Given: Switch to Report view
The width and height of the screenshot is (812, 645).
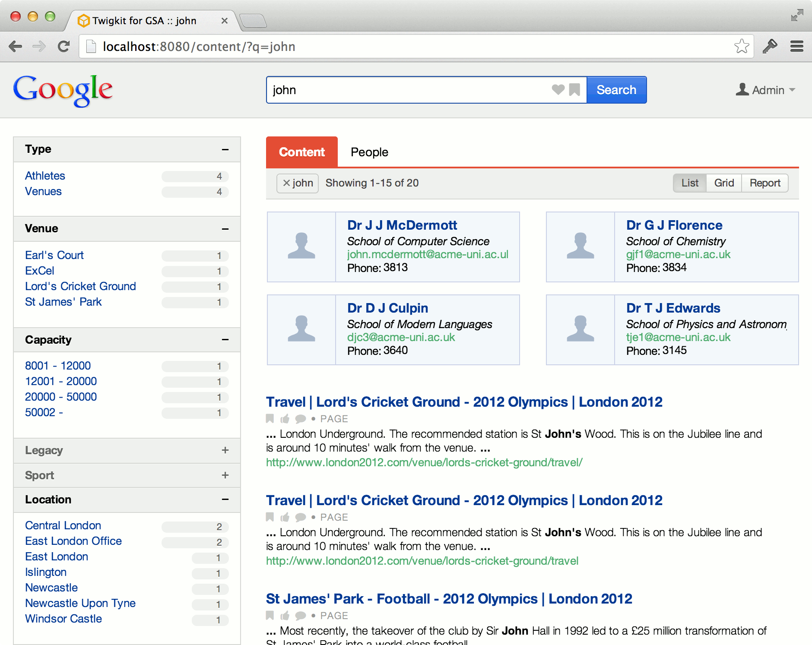Looking at the screenshot, I should tap(765, 183).
